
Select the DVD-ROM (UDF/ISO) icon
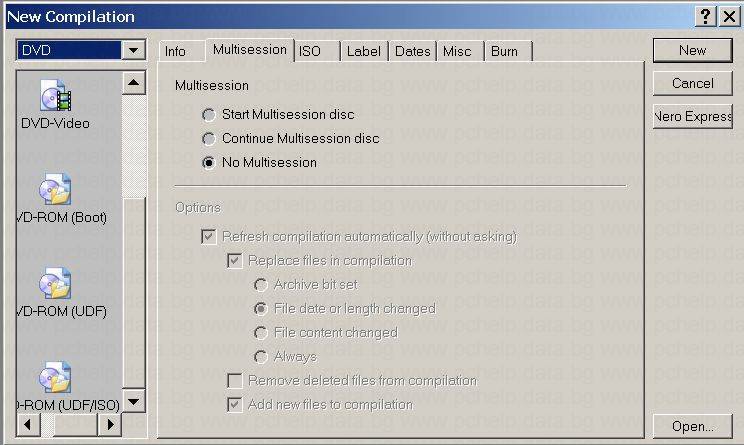[55, 379]
